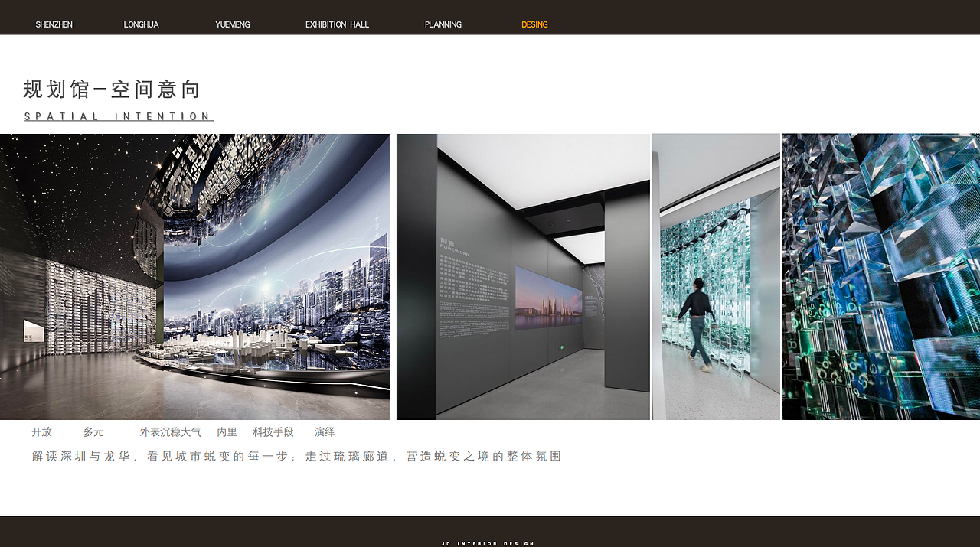Open the PLANNING navigation item
Viewport: 980px width, 547px height.
point(443,24)
